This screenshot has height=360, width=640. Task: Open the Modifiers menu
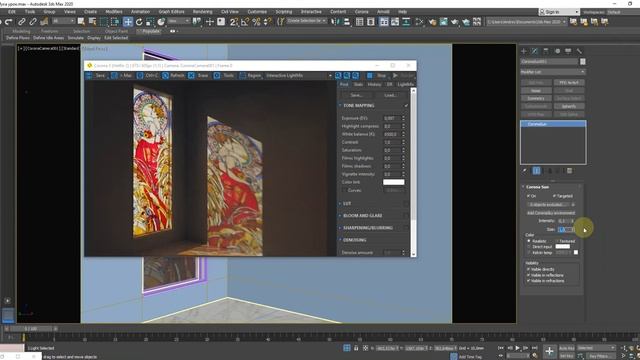click(x=113, y=12)
